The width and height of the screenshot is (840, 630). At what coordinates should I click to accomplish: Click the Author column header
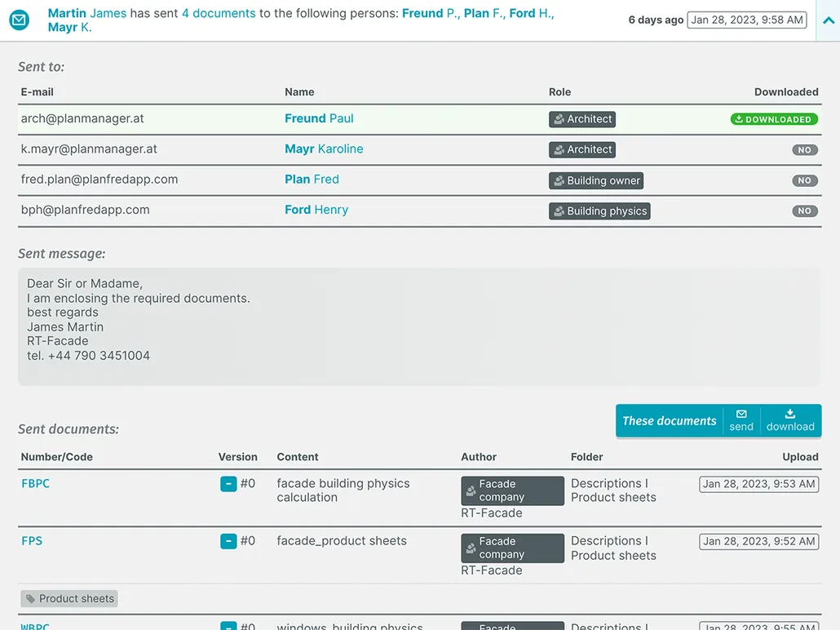click(x=479, y=457)
